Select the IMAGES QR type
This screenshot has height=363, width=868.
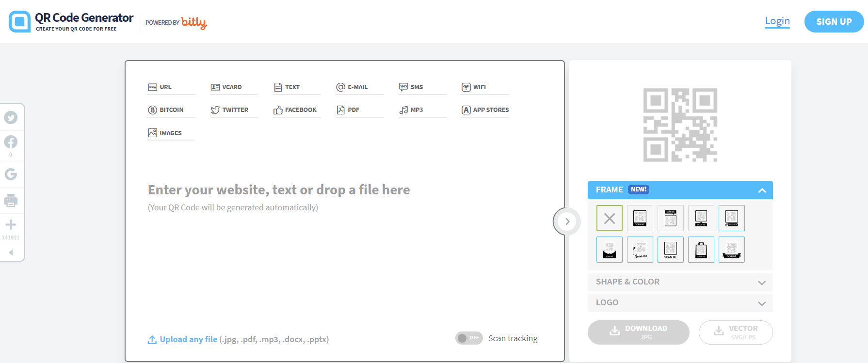[x=171, y=133]
